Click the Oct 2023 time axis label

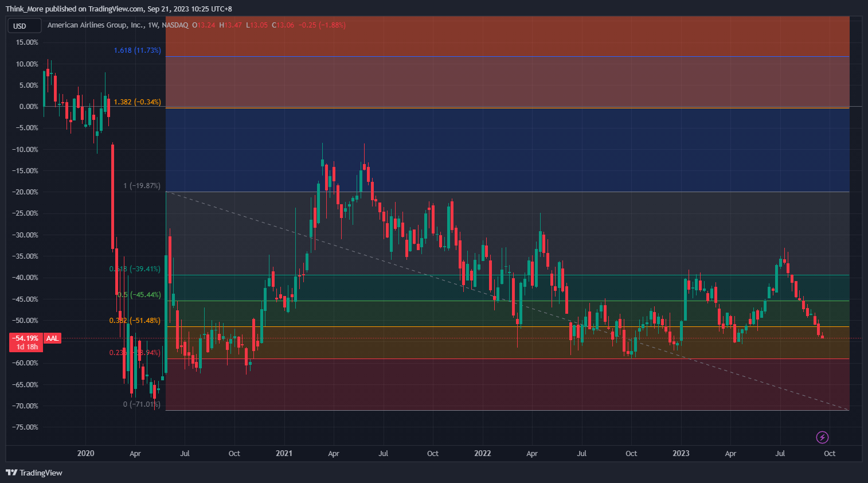tap(830, 454)
